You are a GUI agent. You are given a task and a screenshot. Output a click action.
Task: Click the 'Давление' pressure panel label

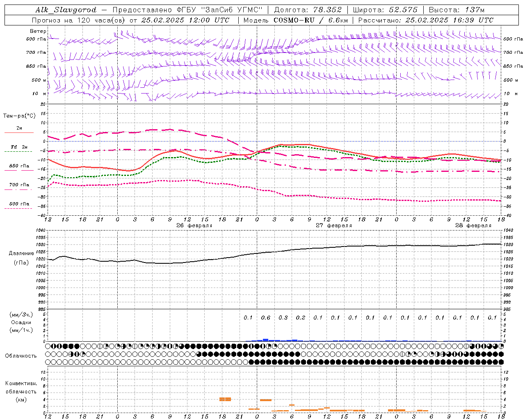21,253
